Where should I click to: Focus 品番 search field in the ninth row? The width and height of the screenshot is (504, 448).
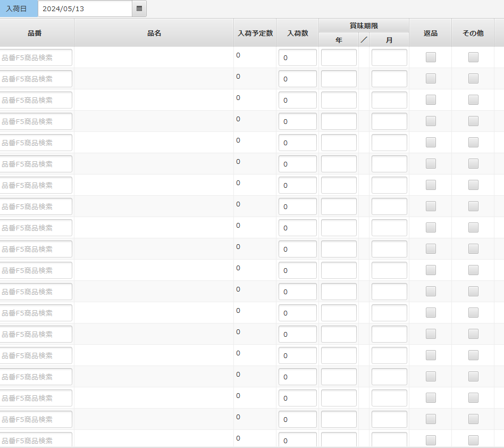tap(36, 228)
